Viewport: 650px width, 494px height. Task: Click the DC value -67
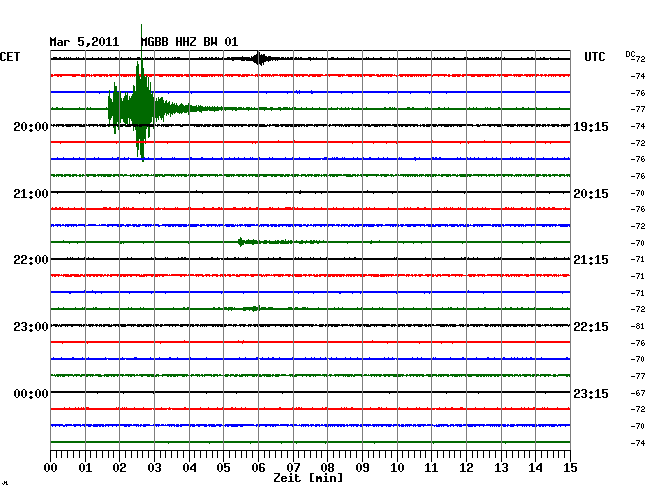[x=638, y=393]
